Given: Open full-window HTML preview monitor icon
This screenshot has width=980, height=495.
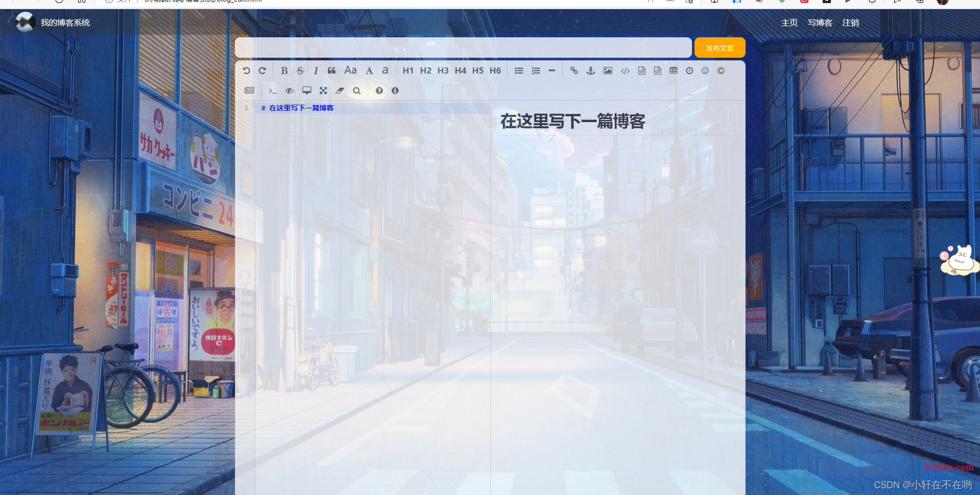Looking at the screenshot, I should tap(307, 90).
